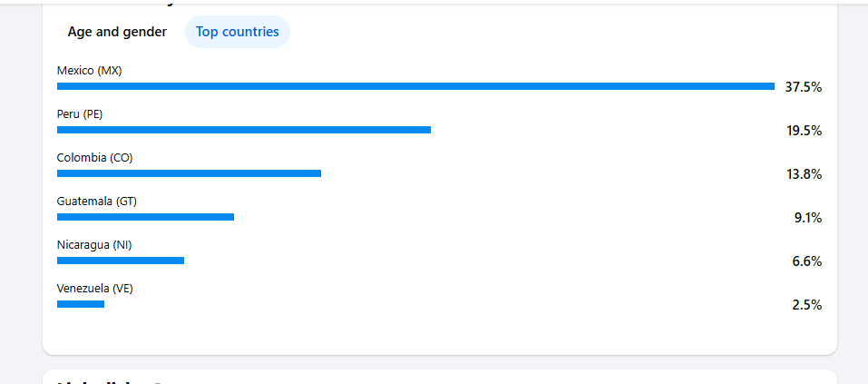This screenshot has height=384, width=868.
Task: Click the Guatemala (GT) country label
Action: click(97, 201)
